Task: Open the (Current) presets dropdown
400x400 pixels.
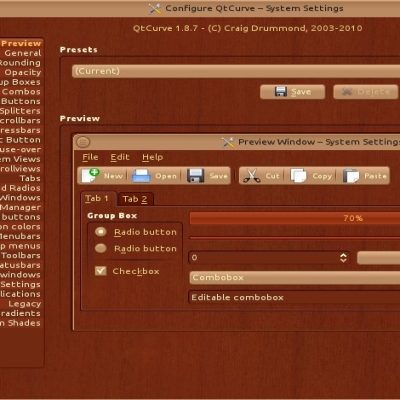Action: 236,71
